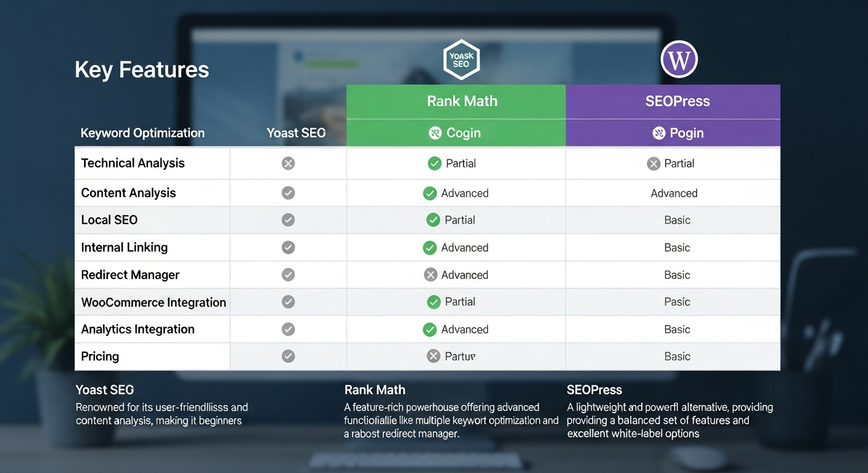
Task: Click gray X icon in SEOPress Technical Analysis
Action: [x=653, y=163]
